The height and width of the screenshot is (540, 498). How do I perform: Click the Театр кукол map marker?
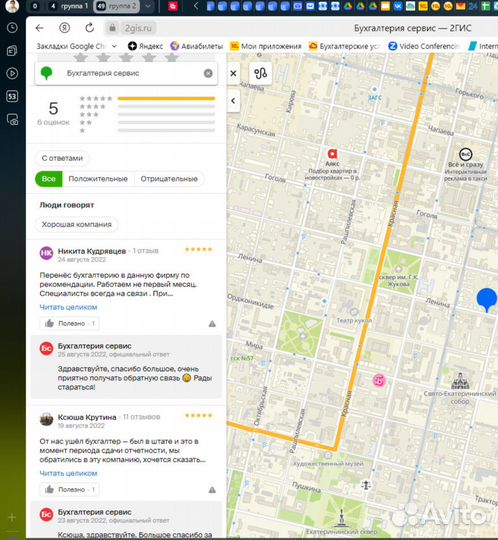[x=354, y=312]
